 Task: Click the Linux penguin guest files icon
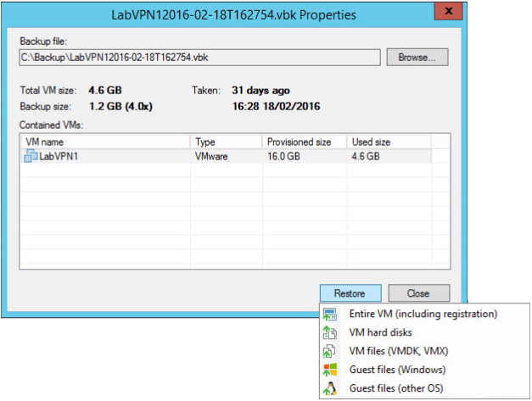point(330,388)
